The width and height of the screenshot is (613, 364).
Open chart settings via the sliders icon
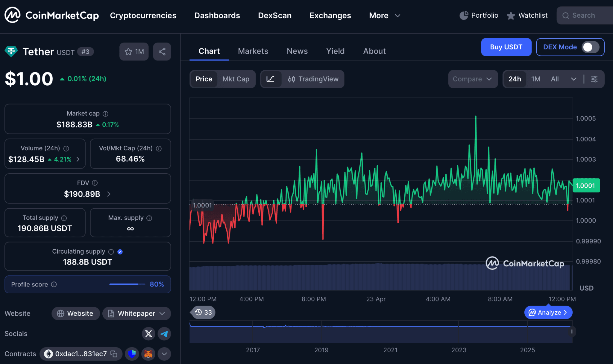point(594,79)
